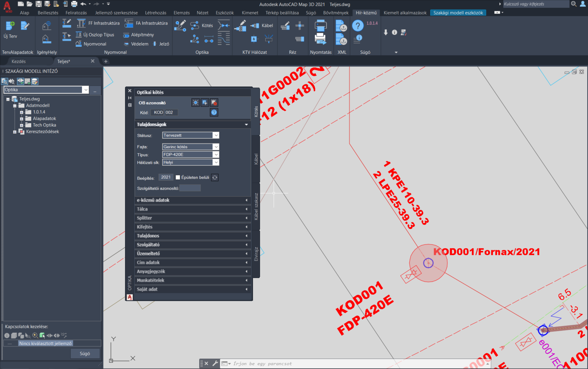Open the Elemzés ribbon tab

click(x=182, y=13)
